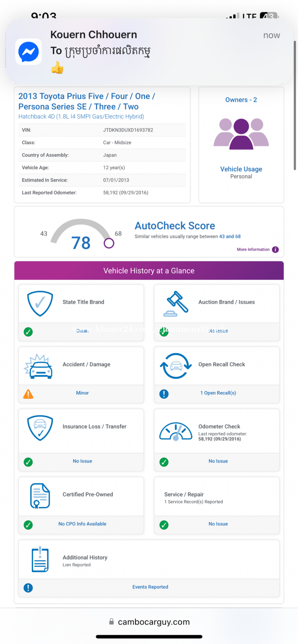Tap the thumbs-up emoji in notification

click(x=57, y=68)
